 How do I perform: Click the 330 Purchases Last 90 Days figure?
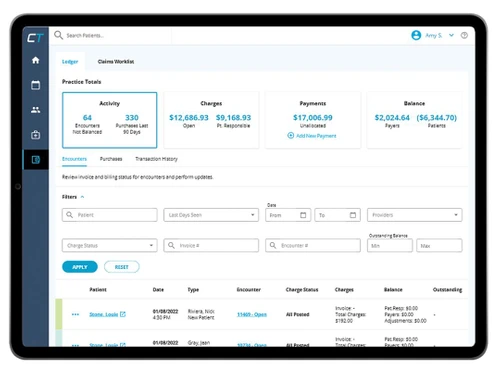pyautogui.click(x=132, y=118)
